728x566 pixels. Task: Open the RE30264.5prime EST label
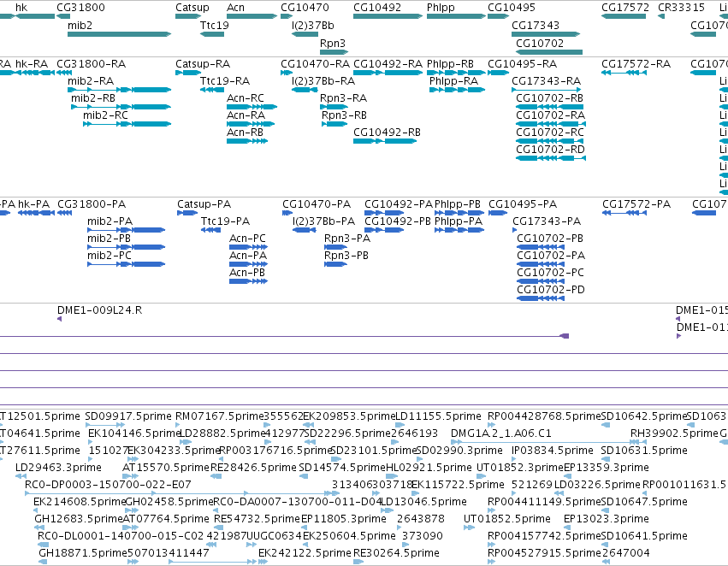(396, 553)
